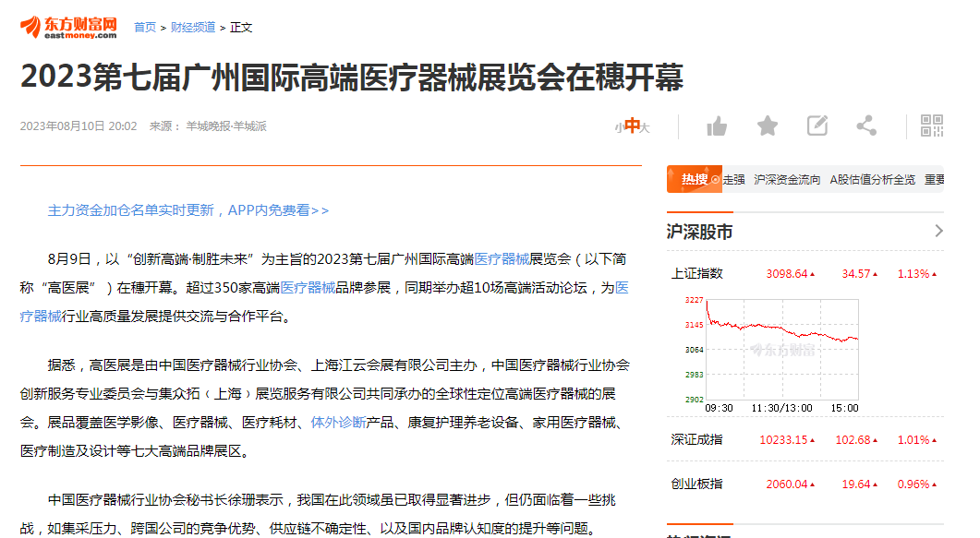
Task: Expand 沪深股市 section with the chevron
Action: pyautogui.click(x=938, y=231)
